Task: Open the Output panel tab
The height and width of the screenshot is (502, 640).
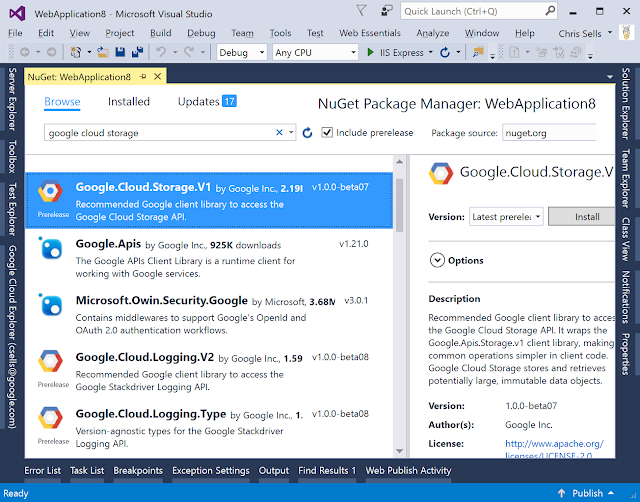Action: point(274,471)
